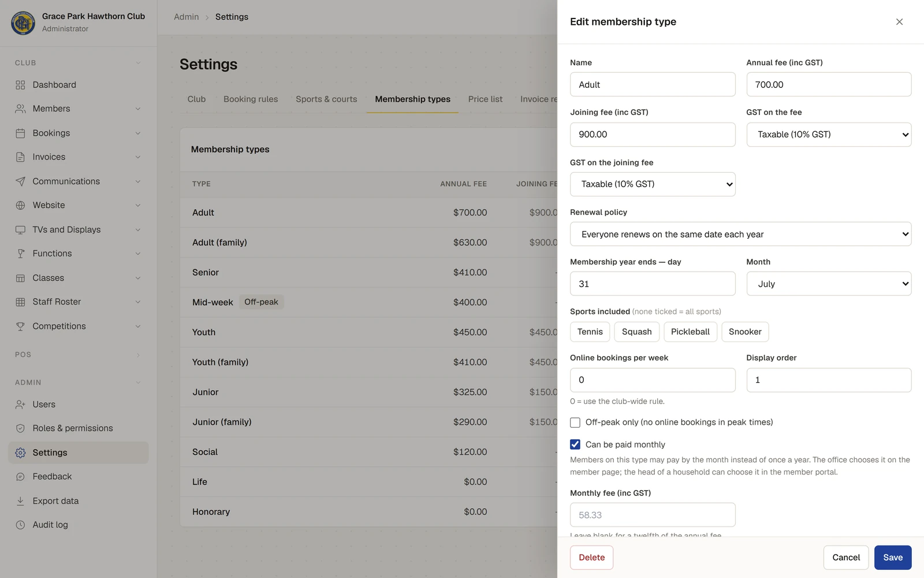Click the Users add-person icon
The width and height of the screenshot is (924, 578).
click(20, 405)
